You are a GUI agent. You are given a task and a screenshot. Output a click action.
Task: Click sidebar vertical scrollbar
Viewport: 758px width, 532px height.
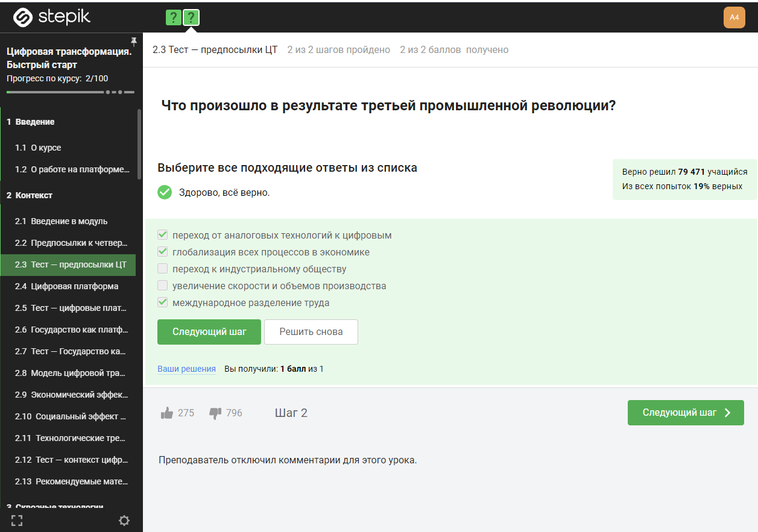point(139,145)
